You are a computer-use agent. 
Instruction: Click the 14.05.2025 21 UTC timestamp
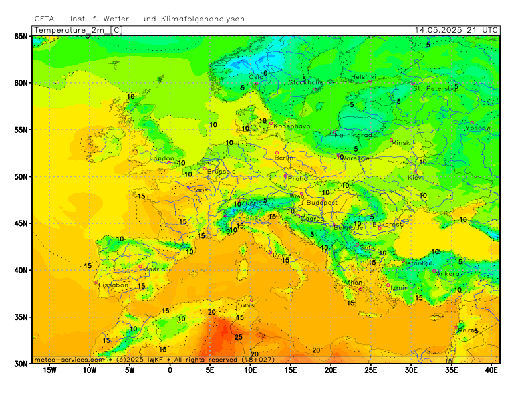pos(456,30)
